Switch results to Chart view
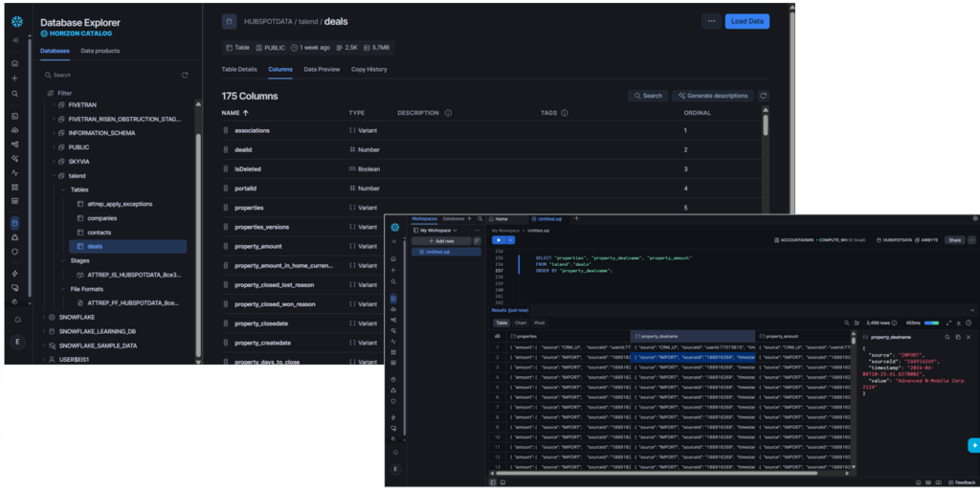The width and height of the screenshot is (980, 491). pyautogui.click(x=521, y=323)
